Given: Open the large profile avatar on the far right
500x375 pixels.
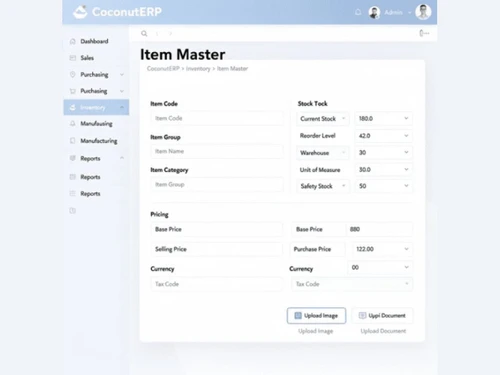Looking at the screenshot, I should pos(423,12).
